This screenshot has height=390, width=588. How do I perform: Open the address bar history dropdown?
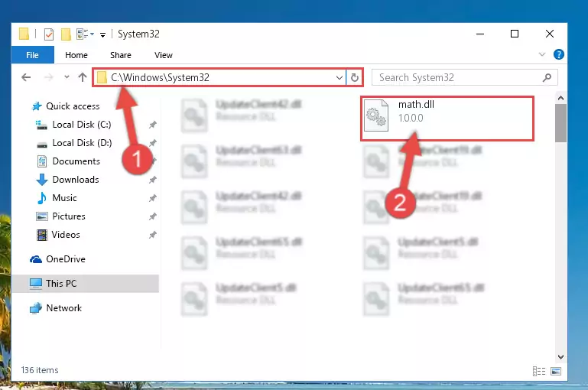tap(339, 78)
